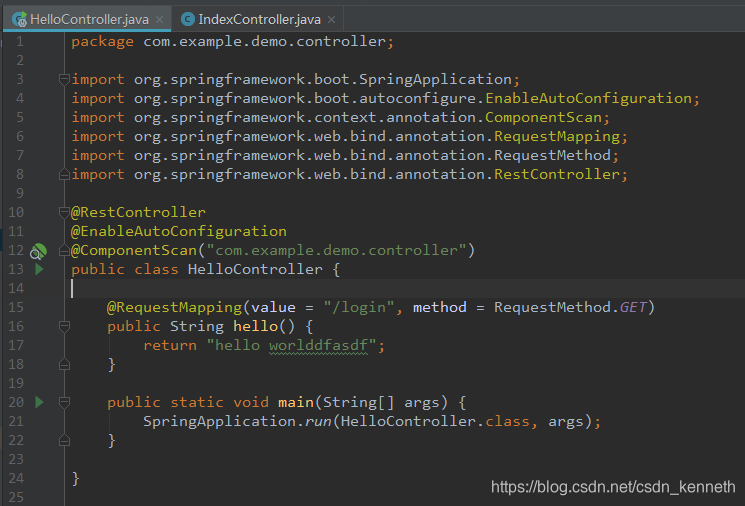
Task: Switch to the IndexController.java tab
Action: [259, 19]
